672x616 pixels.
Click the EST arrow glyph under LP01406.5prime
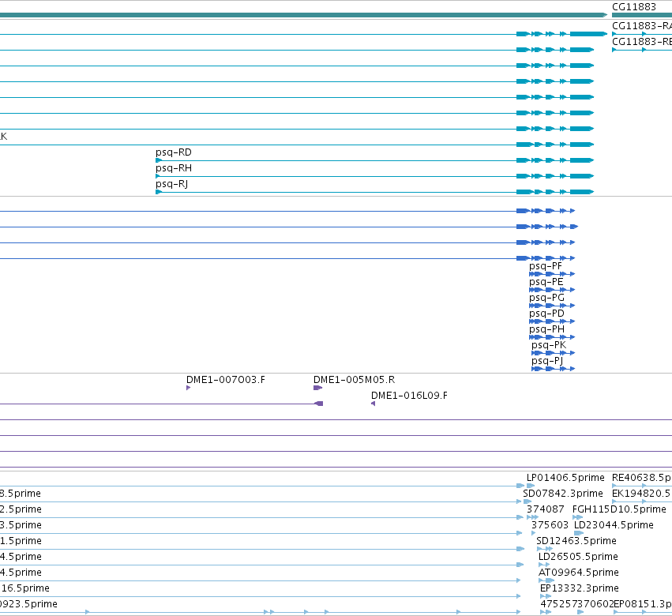pyautogui.click(x=531, y=486)
